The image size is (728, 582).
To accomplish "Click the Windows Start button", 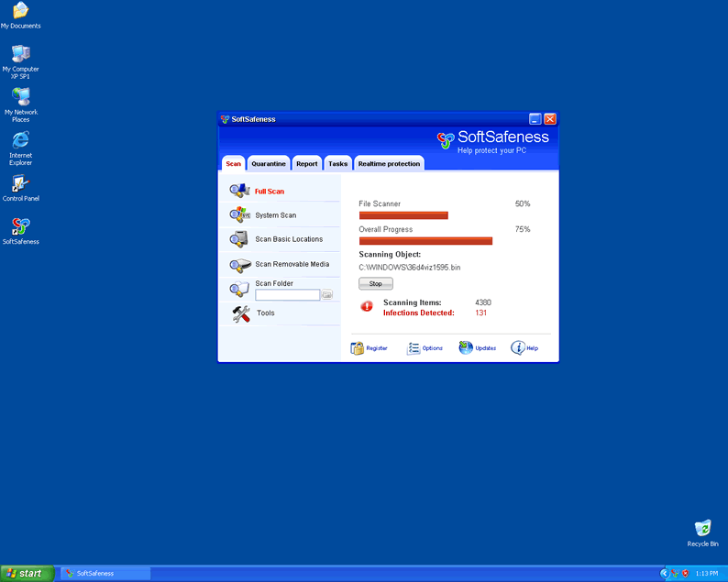I will point(27,573).
